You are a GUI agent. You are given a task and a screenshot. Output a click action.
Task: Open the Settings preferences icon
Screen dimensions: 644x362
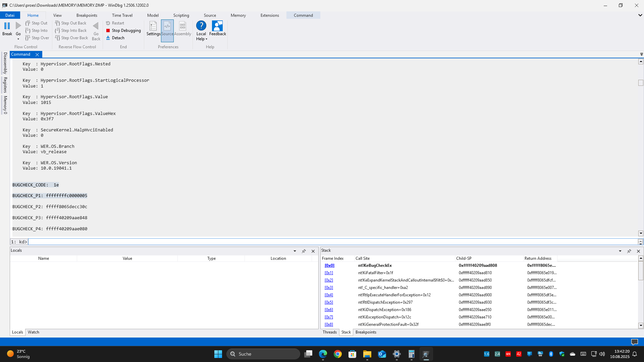[x=153, y=26]
